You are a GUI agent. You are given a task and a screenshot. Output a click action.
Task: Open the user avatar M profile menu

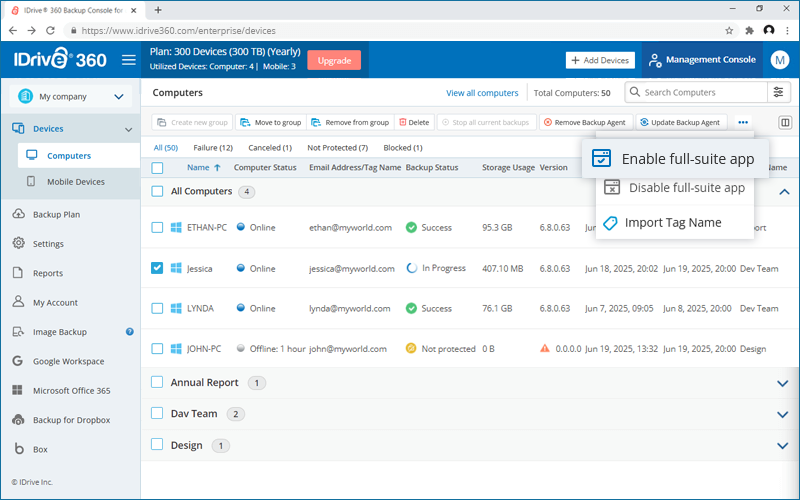[x=780, y=60]
